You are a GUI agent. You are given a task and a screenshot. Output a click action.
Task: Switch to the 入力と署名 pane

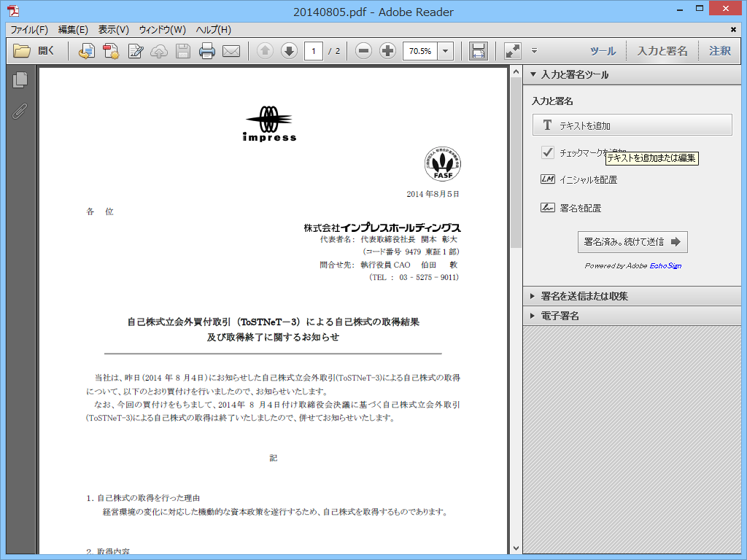click(x=662, y=51)
